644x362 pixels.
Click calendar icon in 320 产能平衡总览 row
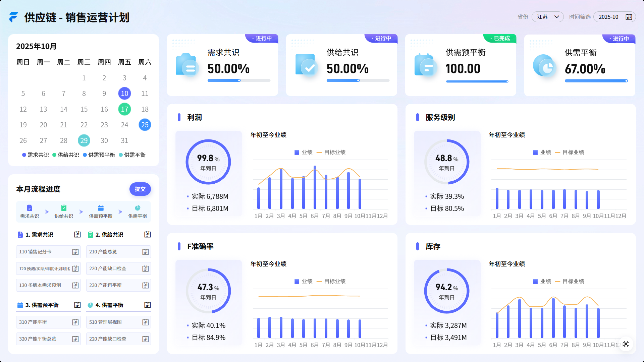point(75,339)
